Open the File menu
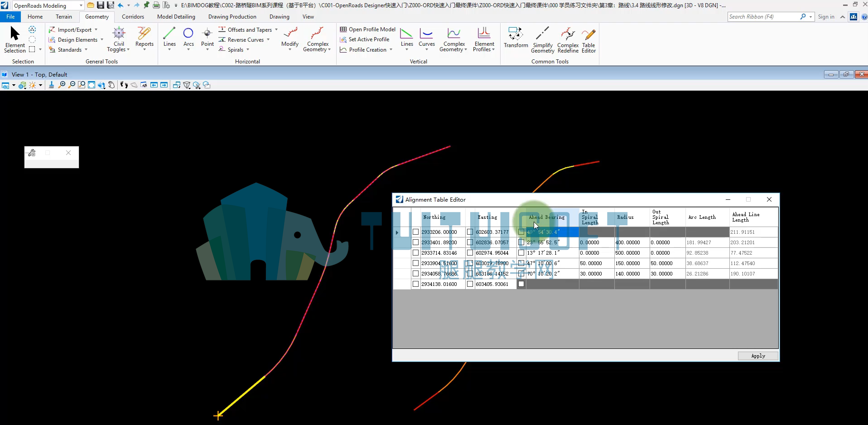Viewport: 868px width, 425px height. 10,17
